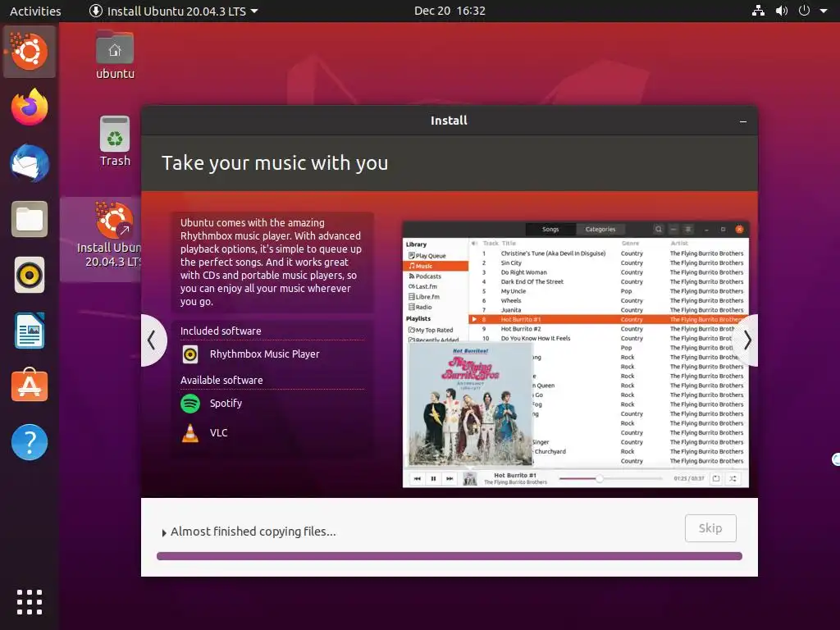840x630 pixels.
Task: Select the Songs tab in the Rhythmbox preview
Action: [550, 230]
